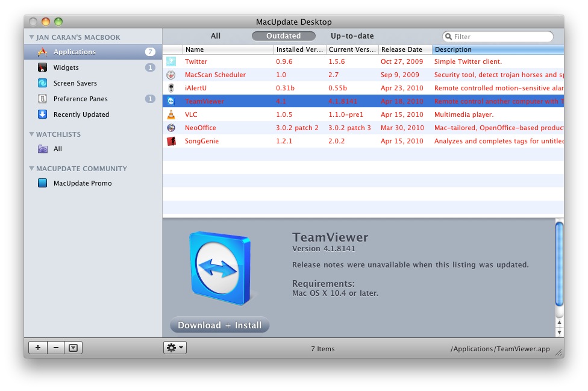Collapse the MACUPDATE COMMUNITY section

(32, 169)
